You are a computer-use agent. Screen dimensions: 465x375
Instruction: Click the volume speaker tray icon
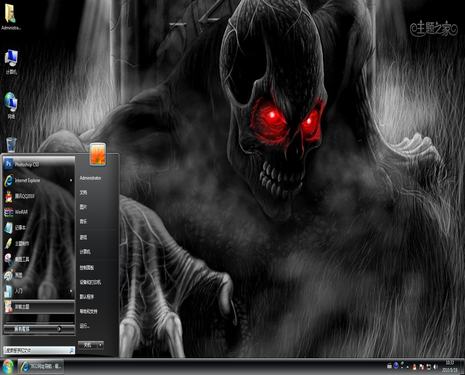436,367
